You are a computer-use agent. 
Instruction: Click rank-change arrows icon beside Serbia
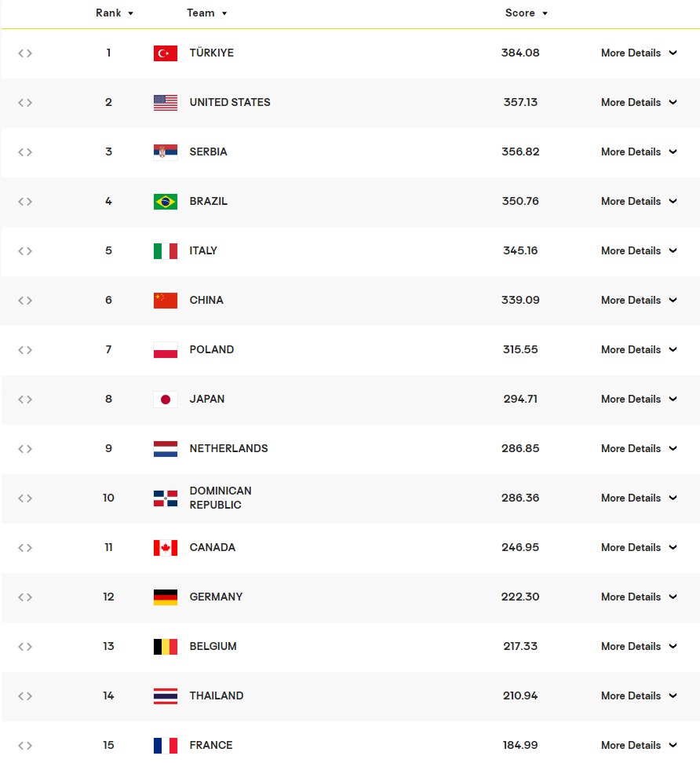pyautogui.click(x=25, y=152)
